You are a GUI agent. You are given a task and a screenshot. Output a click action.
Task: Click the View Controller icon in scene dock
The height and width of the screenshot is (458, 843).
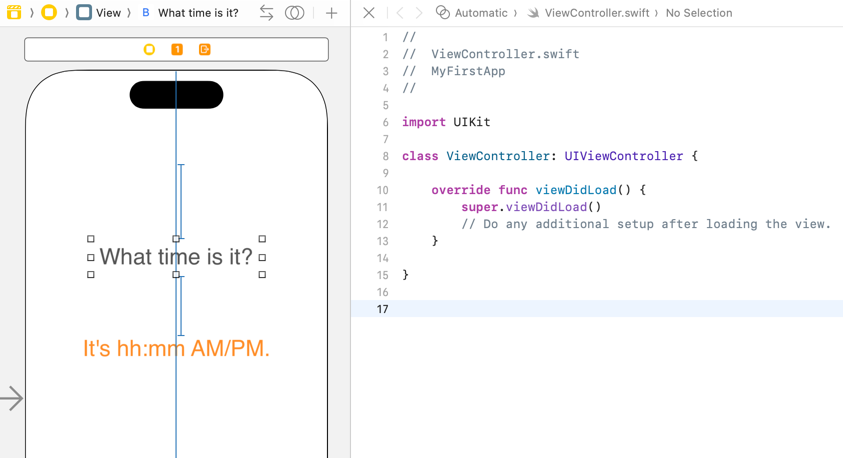tap(149, 49)
